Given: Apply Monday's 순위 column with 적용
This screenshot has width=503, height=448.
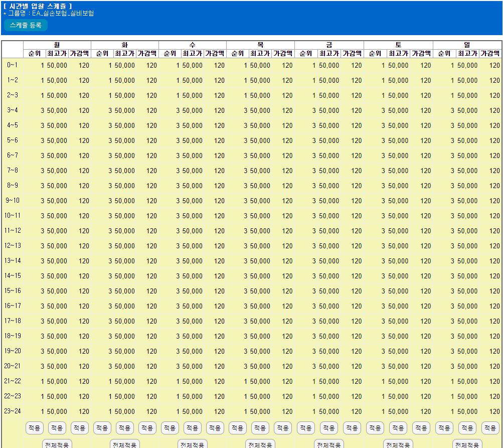Looking at the screenshot, I should tap(34, 428).
